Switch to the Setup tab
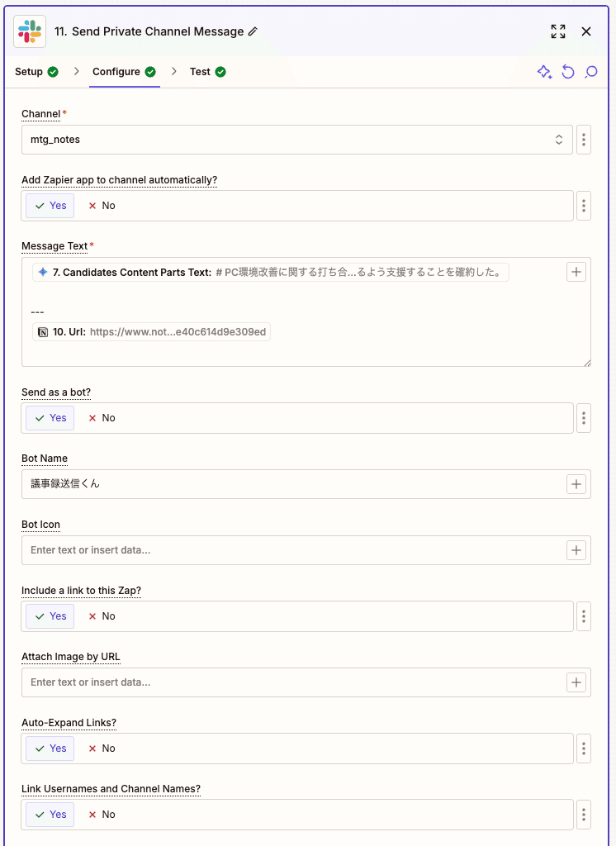The height and width of the screenshot is (846, 616). (x=31, y=72)
